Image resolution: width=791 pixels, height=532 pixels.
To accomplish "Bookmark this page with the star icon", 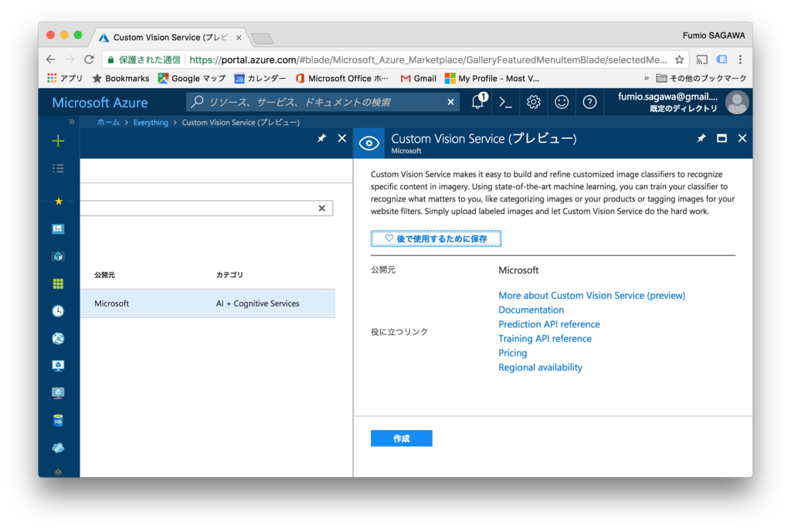I will point(680,59).
